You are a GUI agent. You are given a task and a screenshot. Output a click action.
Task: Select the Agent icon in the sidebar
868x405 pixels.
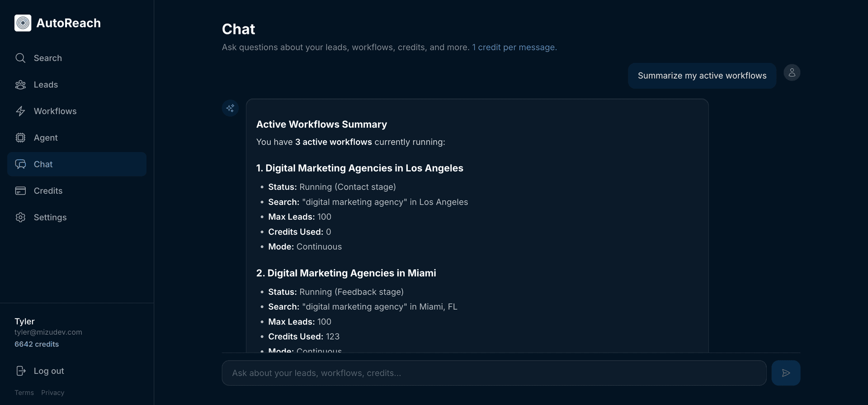[x=20, y=138]
